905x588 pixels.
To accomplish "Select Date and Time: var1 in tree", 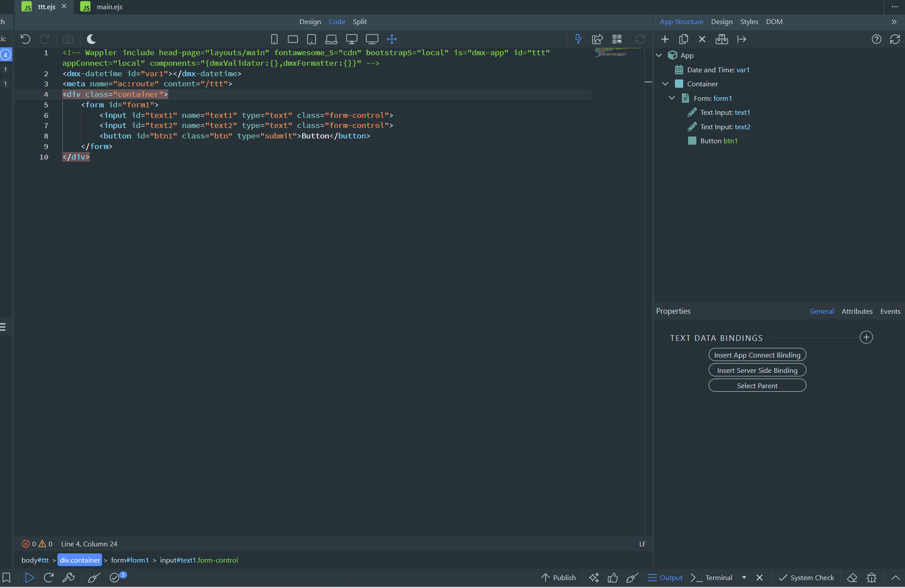I will tap(718, 70).
